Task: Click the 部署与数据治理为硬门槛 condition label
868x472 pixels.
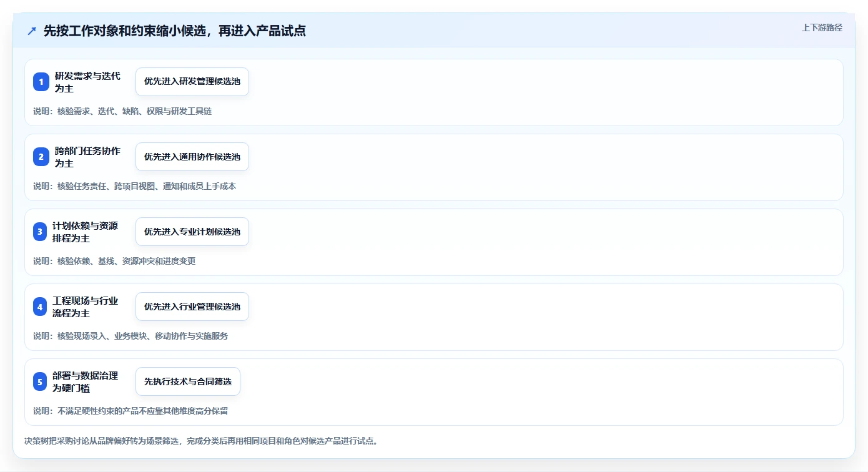Action: [86, 381]
